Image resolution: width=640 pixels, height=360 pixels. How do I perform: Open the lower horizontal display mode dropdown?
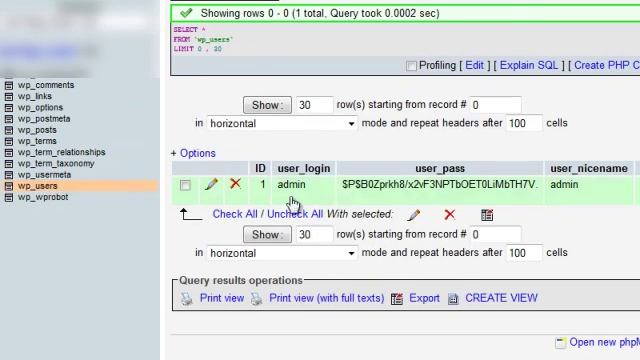(282, 253)
